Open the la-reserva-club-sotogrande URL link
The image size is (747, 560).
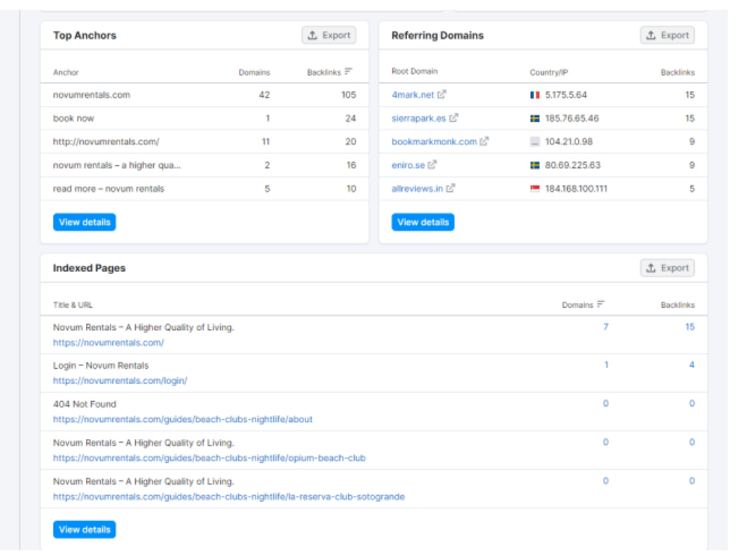[x=229, y=497]
